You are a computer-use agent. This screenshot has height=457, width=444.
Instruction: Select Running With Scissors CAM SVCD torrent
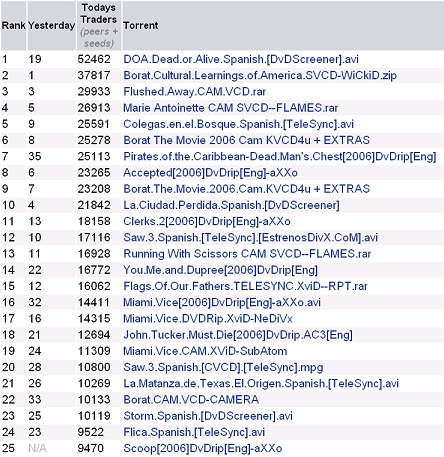[x=247, y=254]
